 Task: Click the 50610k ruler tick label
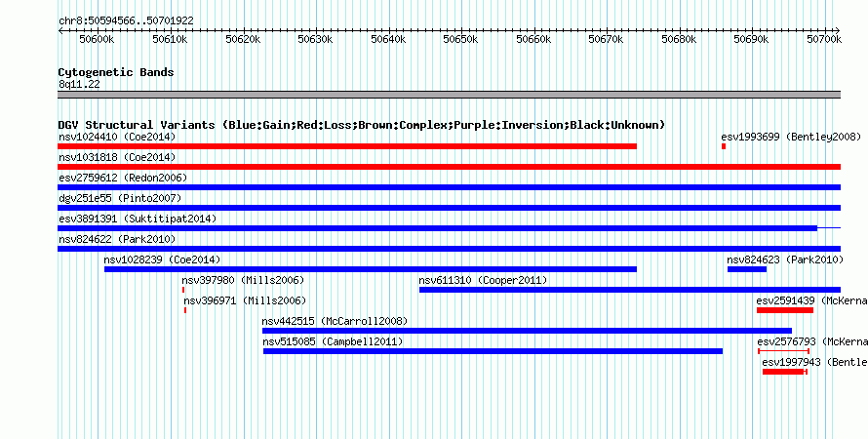[170, 39]
